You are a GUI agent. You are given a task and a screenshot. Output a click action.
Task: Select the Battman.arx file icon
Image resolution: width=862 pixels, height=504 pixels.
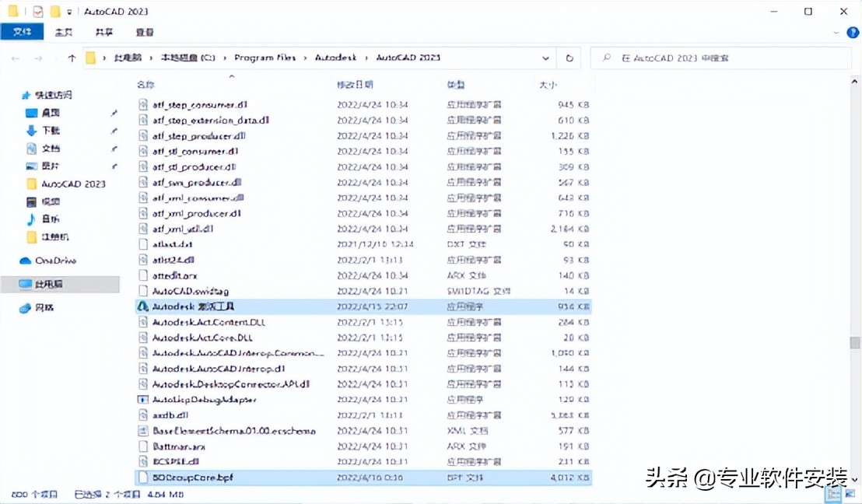(x=143, y=446)
